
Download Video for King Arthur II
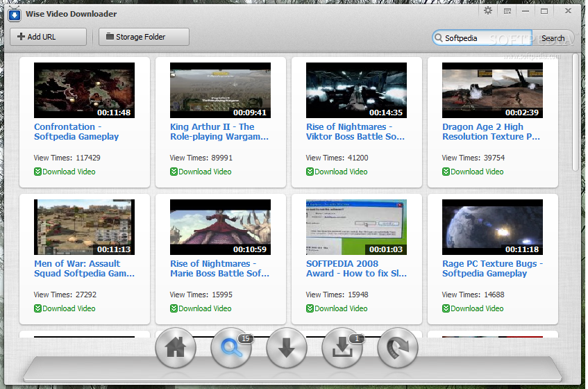[x=201, y=172]
